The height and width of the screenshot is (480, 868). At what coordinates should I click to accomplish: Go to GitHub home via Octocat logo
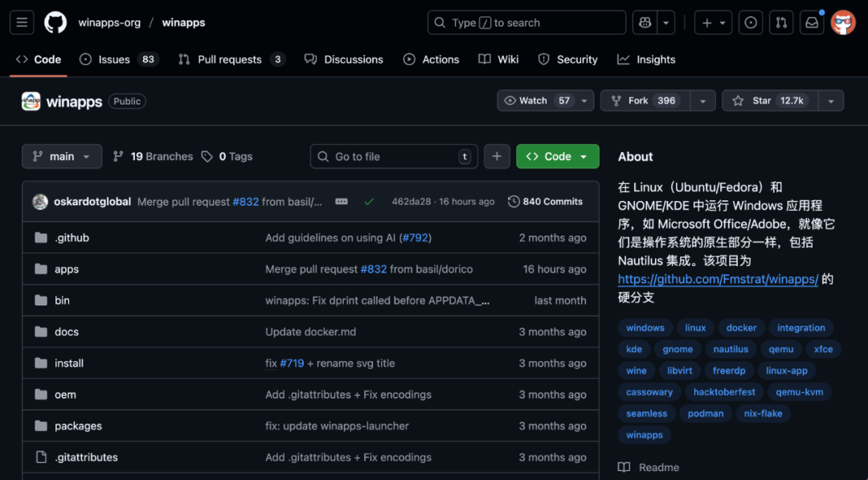point(55,23)
